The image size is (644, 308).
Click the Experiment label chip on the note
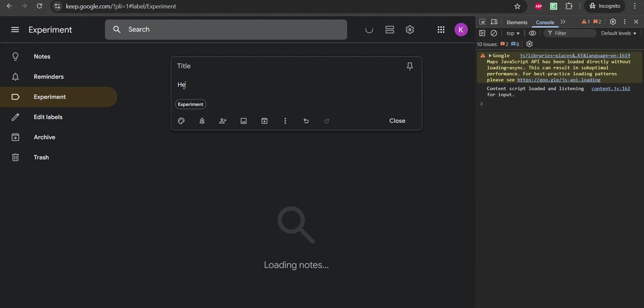191,104
